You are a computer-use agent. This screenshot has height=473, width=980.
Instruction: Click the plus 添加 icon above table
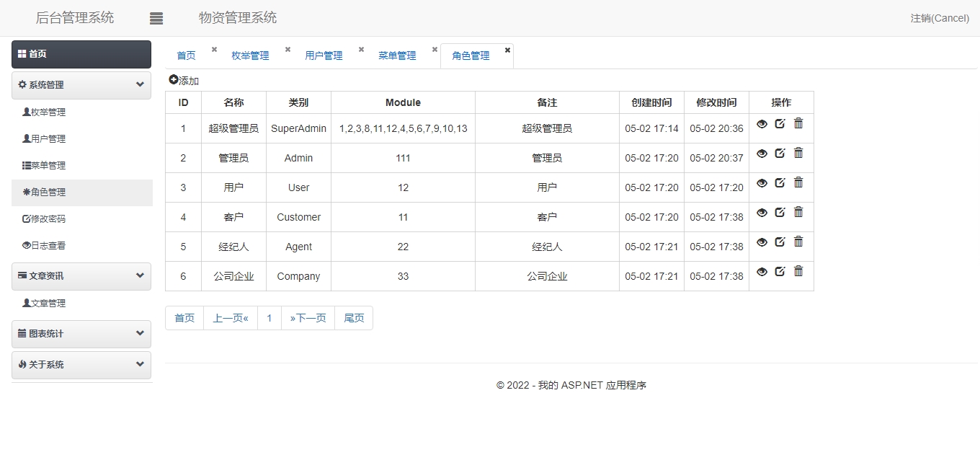pyautogui.click(x=174, y=80)
